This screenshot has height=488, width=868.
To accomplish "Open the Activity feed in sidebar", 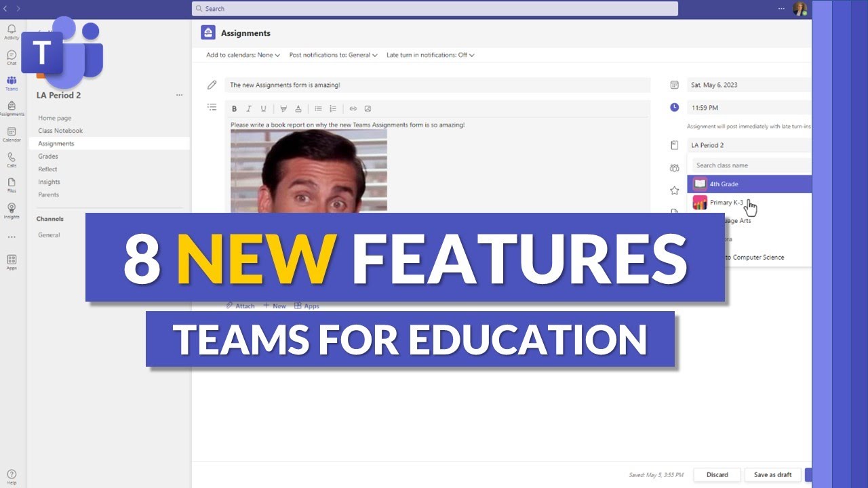I will (12, 31).
